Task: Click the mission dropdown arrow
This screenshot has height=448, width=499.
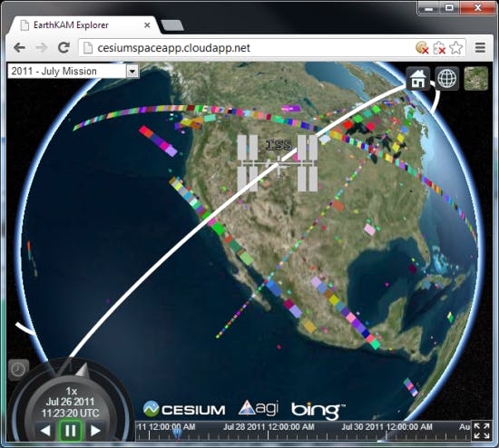Action: [132, 72]
